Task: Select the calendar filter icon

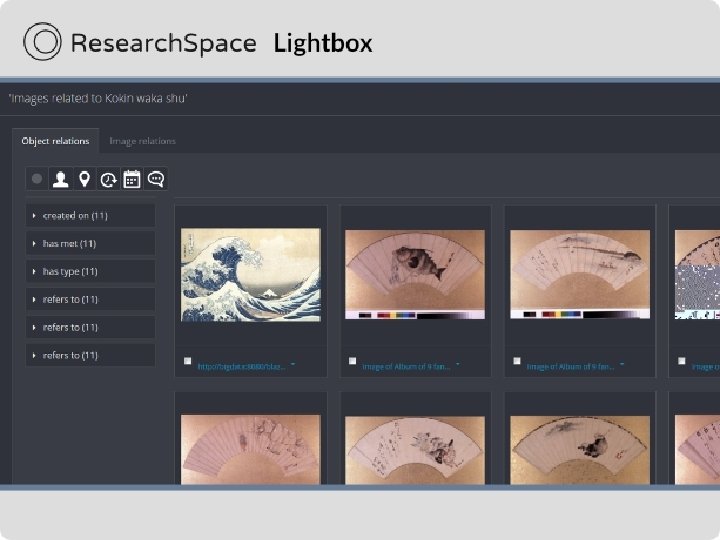Action: pyautogui.click(x=132, y=179)
